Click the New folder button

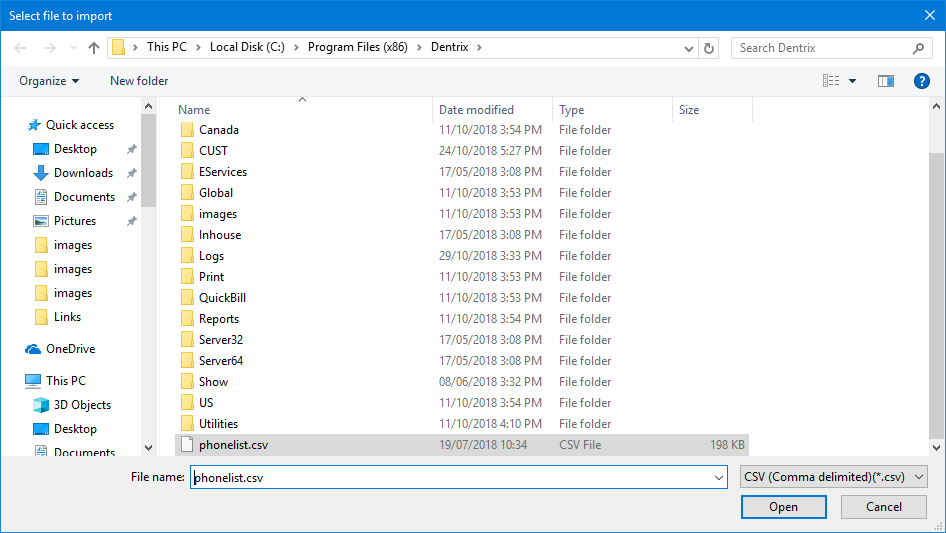coord(139,81)
